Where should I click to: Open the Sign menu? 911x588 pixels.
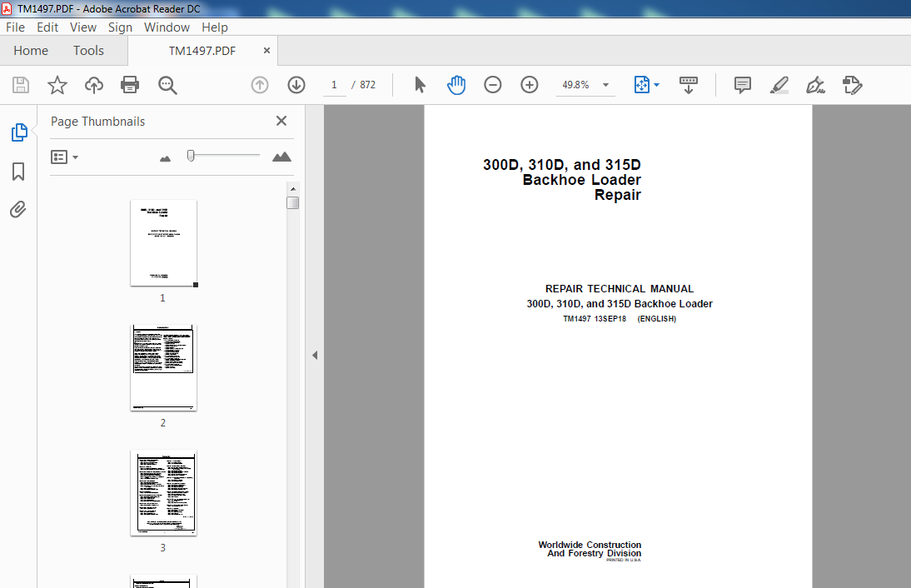pyautogui.click(x=120, y=27)
